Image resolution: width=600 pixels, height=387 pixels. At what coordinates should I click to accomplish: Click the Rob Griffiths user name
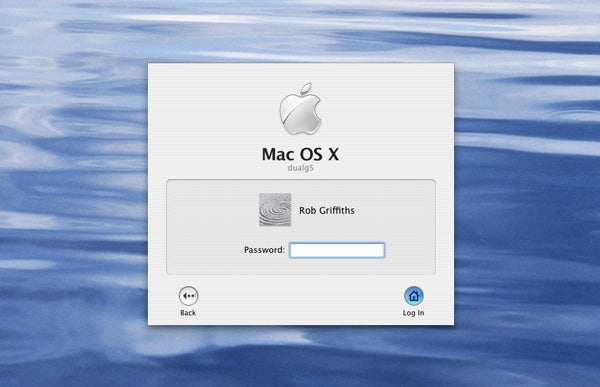327,210
